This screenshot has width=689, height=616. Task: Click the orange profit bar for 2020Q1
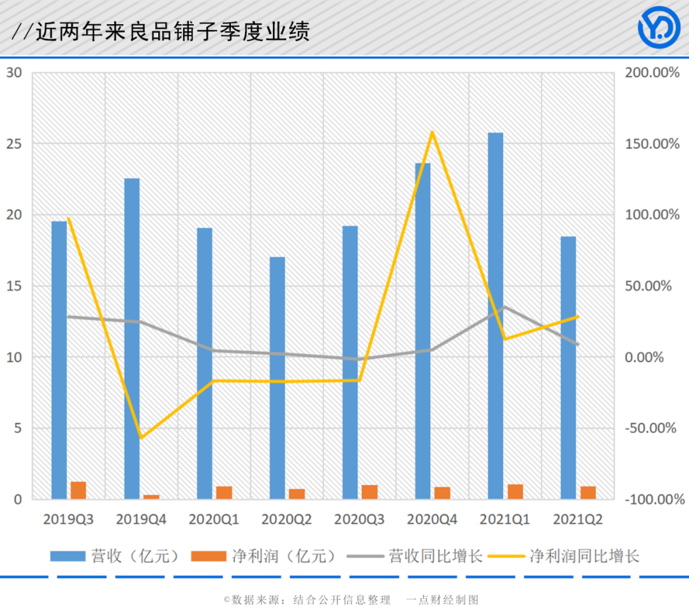tap(224, 492)
